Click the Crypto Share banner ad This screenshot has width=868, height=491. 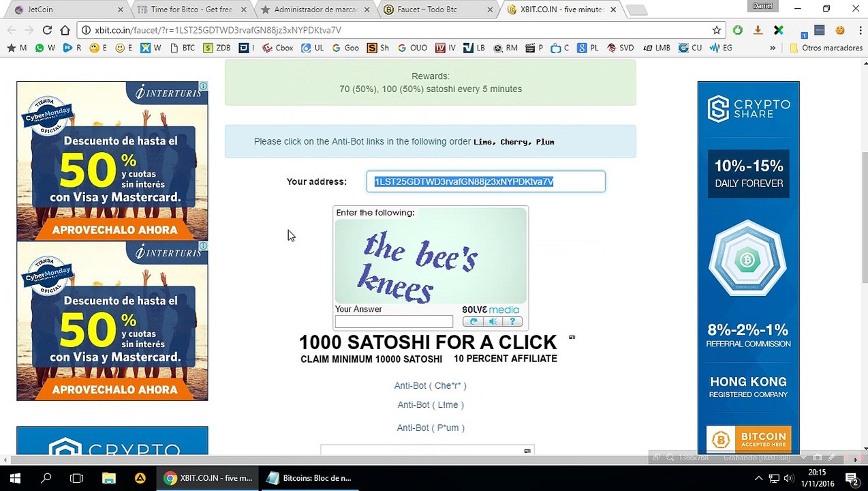tap(748, 267)
